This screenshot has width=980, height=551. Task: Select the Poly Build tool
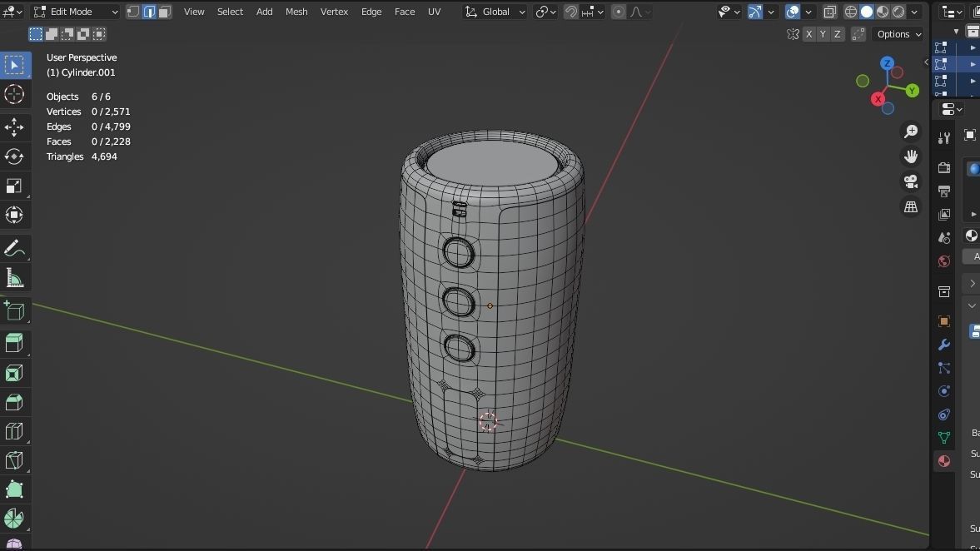pyautogui.click(x=14, y=489)
